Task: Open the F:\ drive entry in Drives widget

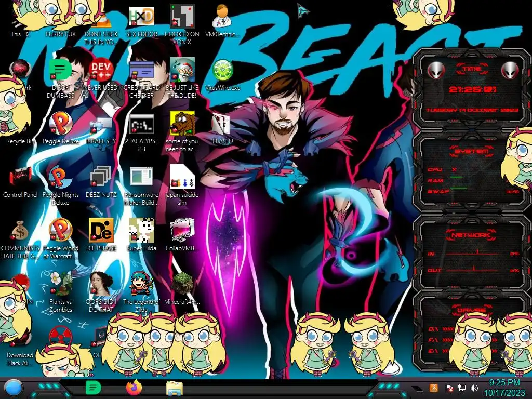Action: point(441,340)
